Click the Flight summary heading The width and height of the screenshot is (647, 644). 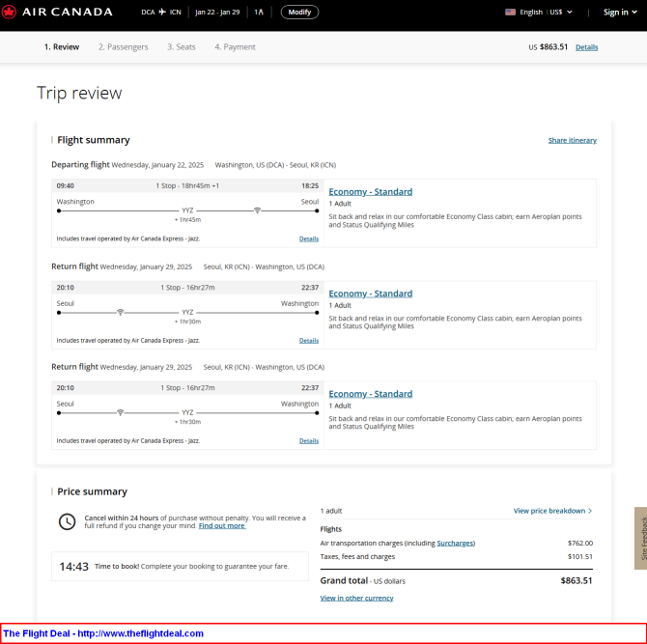pos(94,140)
